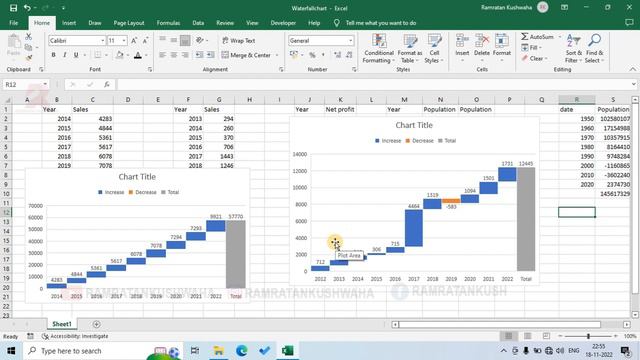This screenshot has height=360, width=640.
Task: Switch to the Data tab
Action: pos(198,23)
